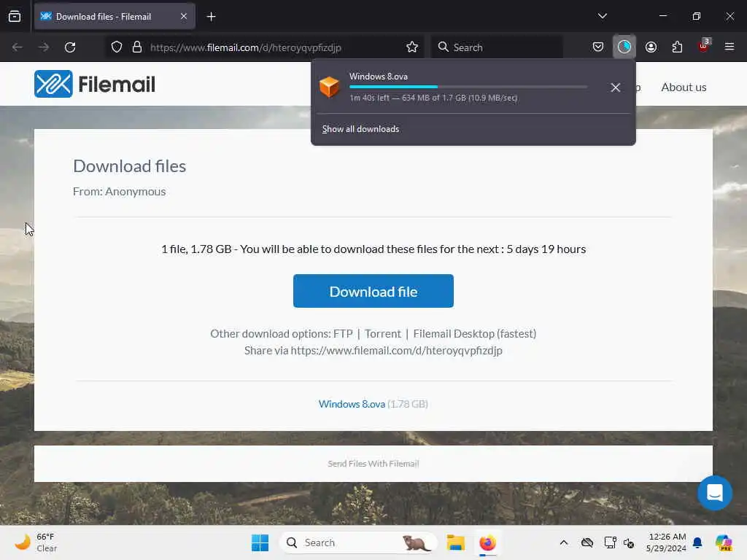
Task: Bookmark this page with star icon
Action: (412, 47)
